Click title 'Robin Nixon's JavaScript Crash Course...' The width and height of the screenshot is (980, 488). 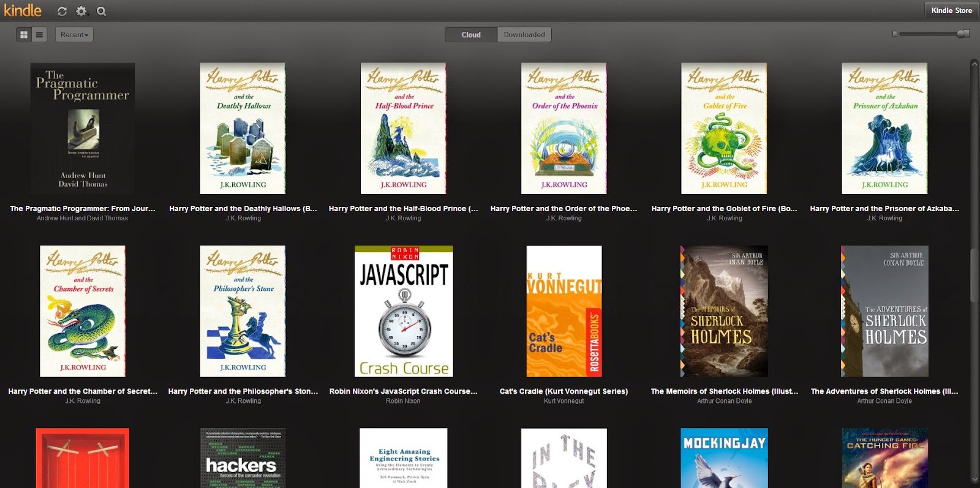point(404,391)
